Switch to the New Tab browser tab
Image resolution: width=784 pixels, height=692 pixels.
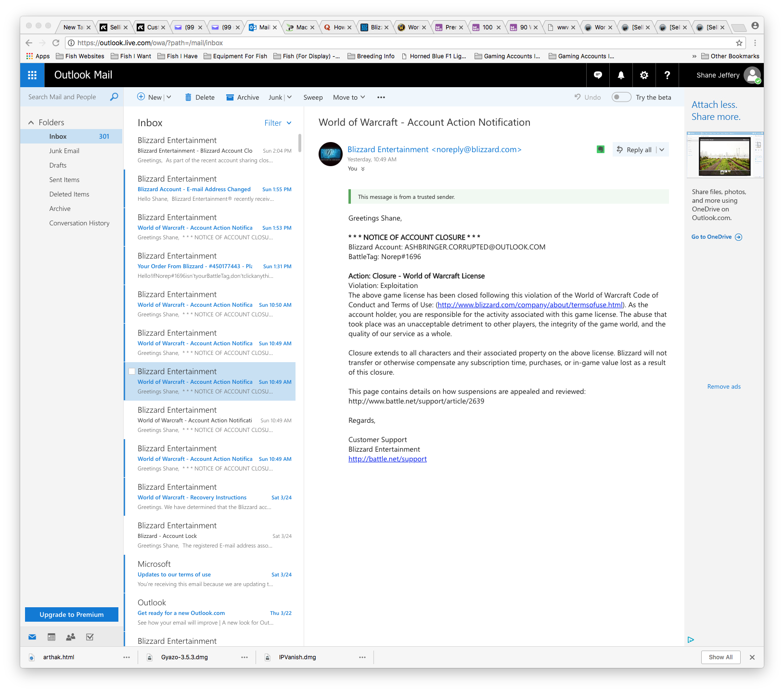(x=76, y=27)
